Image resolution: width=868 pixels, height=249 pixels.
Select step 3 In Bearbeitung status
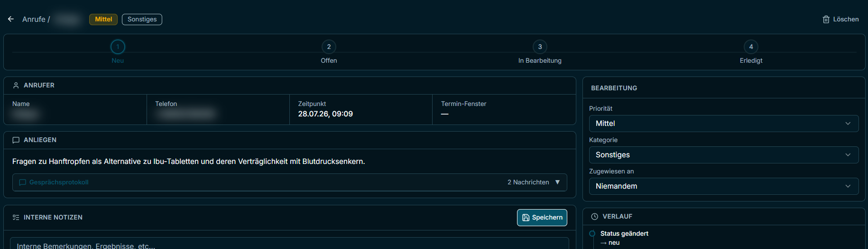(540, 47)
